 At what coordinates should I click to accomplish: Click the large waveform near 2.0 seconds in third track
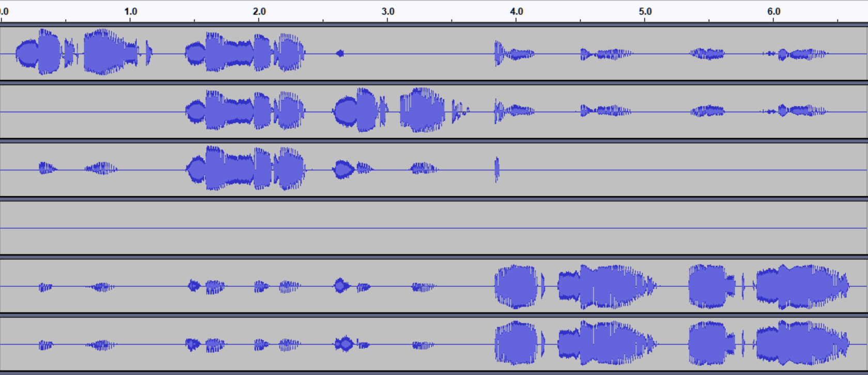(x=245, y=168)
